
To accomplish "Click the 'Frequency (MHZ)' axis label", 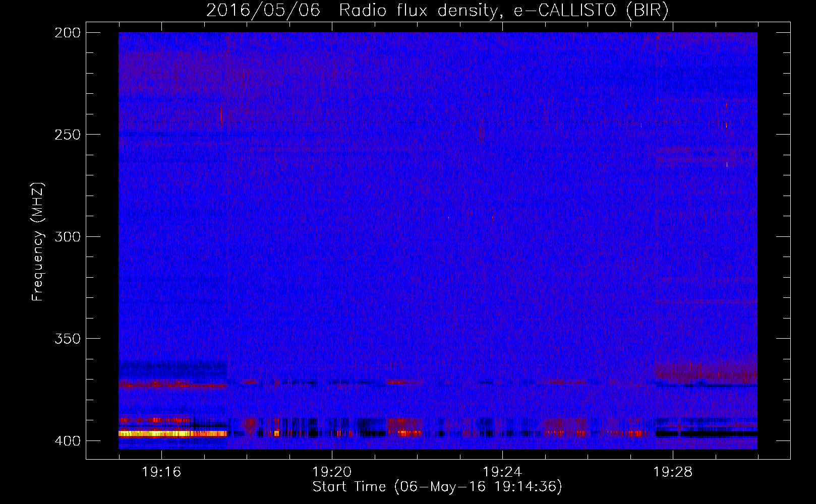I will coord(38,241).
